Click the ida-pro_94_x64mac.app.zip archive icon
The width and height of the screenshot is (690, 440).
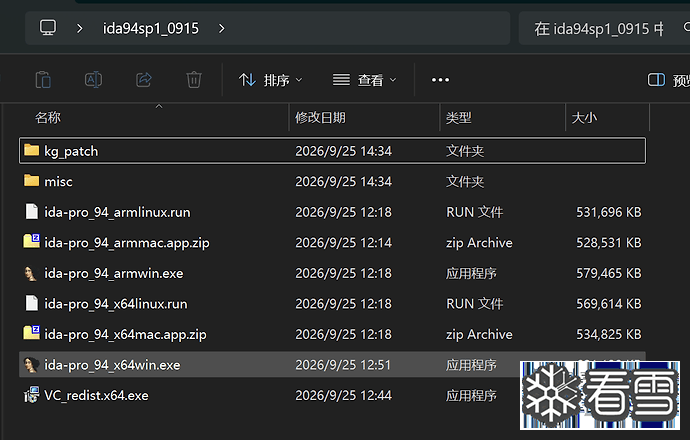[31, 333]
